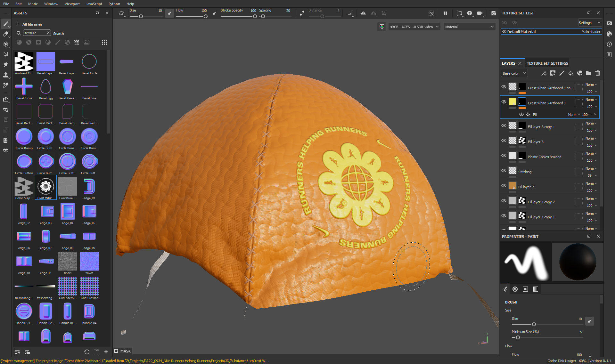615x364 pixels.
Task: Open the Base color channel dropdown
Action: click(x=514, y=73)
